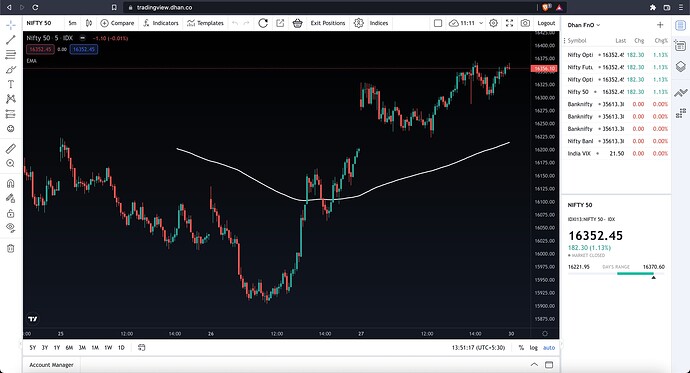The width and height of the screenshot is (690, 373).
Task: Go back in the browser
Action: (9, 7)
